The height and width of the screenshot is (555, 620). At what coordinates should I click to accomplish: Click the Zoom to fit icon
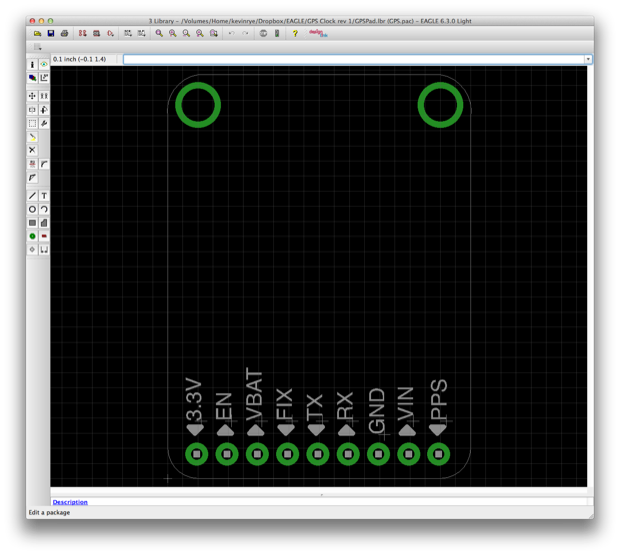click(159, 34)
